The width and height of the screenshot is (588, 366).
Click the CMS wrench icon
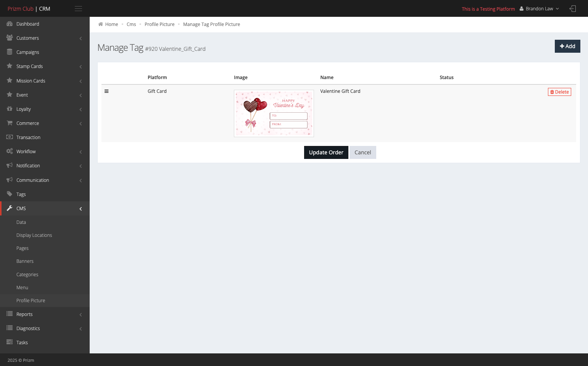tap(10, 208)
